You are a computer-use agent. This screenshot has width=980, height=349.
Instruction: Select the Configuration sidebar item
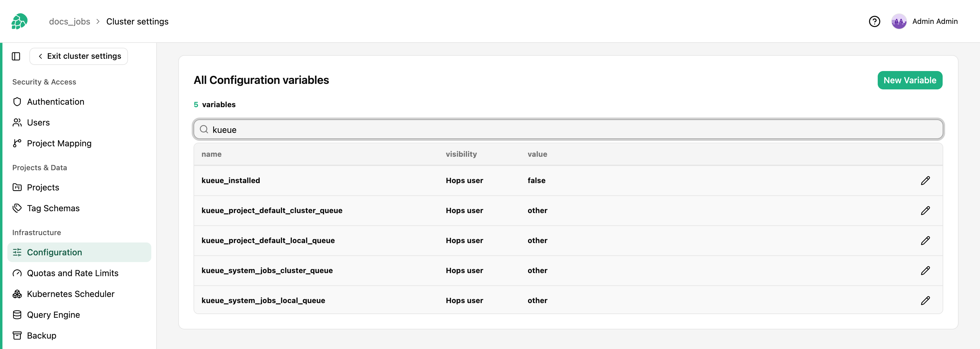tap(79, 252)
